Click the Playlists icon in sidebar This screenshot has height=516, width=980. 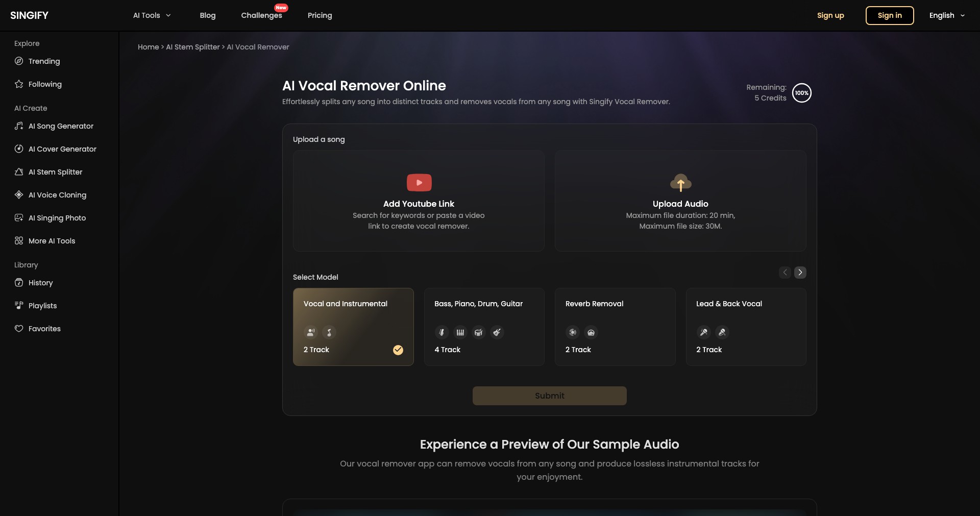pos(19,306)
